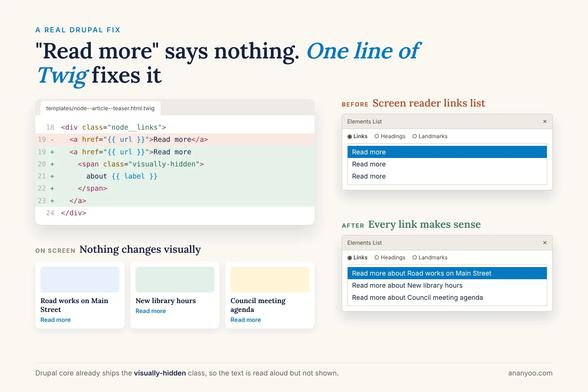Click code line 24 closing </div>

[x=175, y=213]
